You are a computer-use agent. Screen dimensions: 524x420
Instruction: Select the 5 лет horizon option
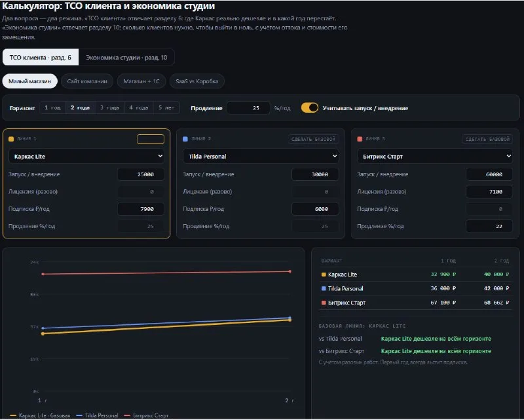[x=166, y=107]
